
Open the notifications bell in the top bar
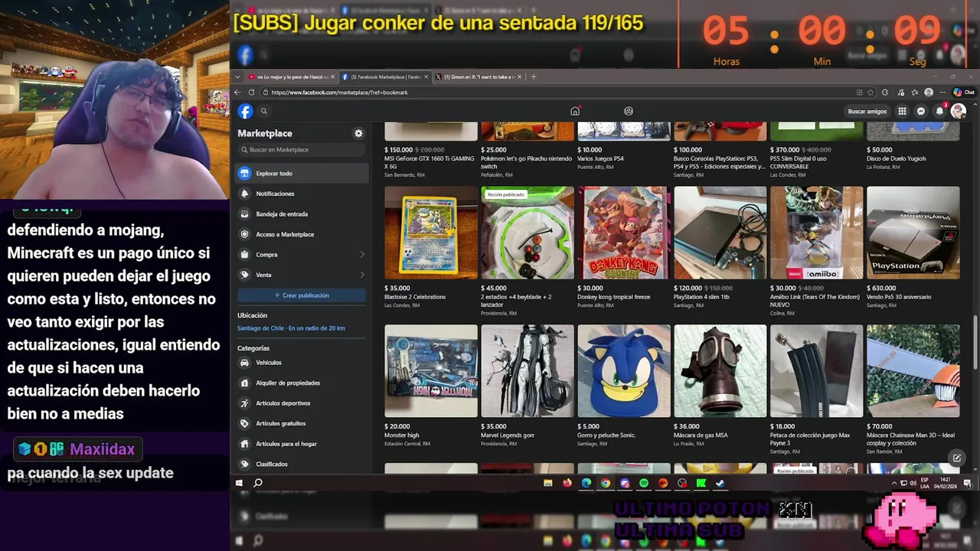[939, 111]
